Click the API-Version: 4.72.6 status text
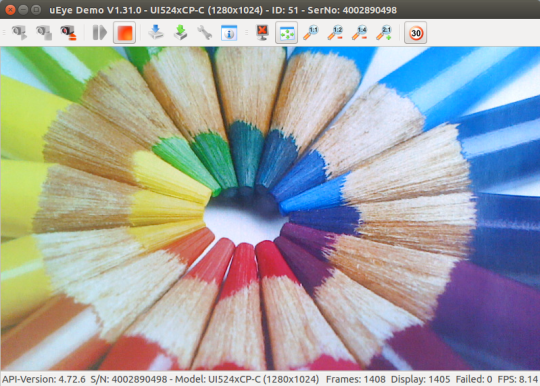Viewport: 540px width, 386px height. coord(44,379)
